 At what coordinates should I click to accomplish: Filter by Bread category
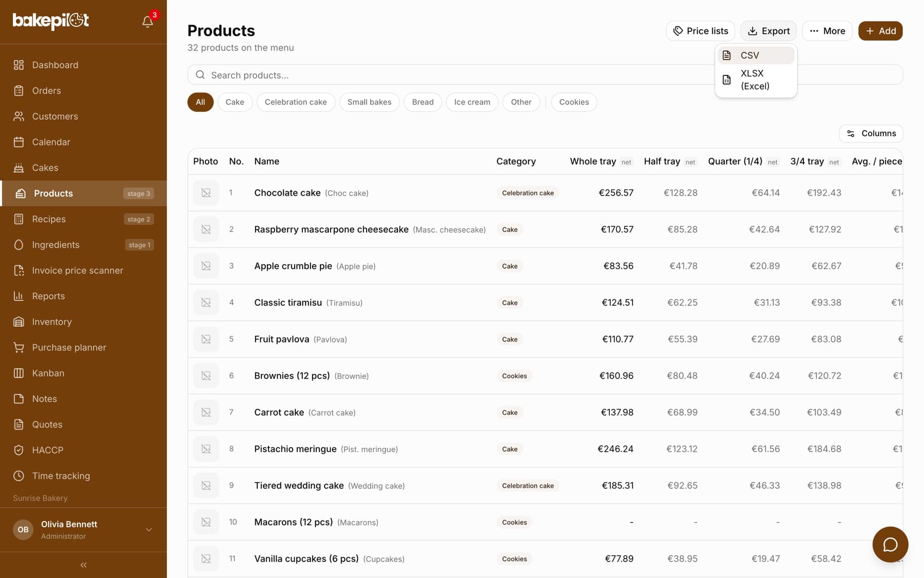tap(422, 102)
